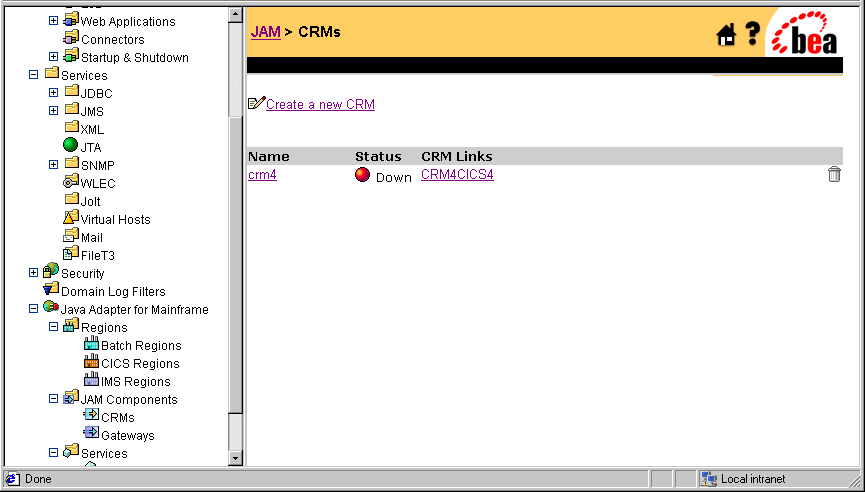Open the Web Applications tree icon
865x492 pixels.
point(71,20)
